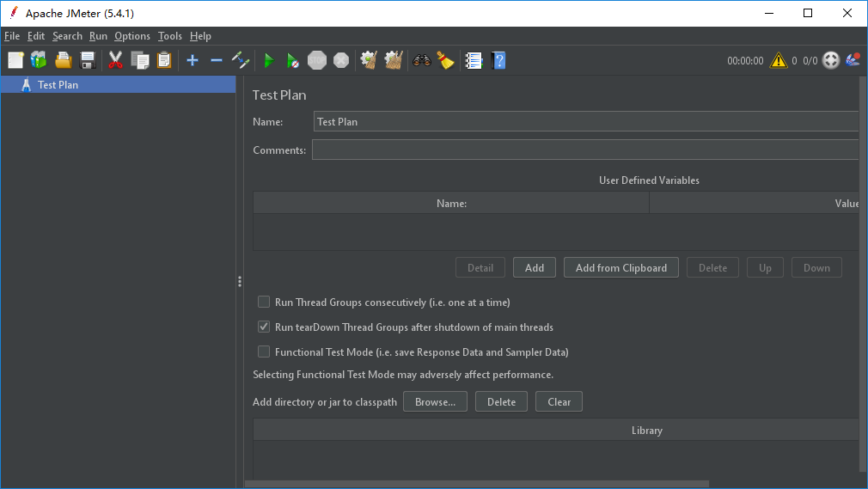Image resolution: width=868 pixels, height=489 pixels.
Task: Reset search with yellow broom icon
Action: click(x=446, y=60)
